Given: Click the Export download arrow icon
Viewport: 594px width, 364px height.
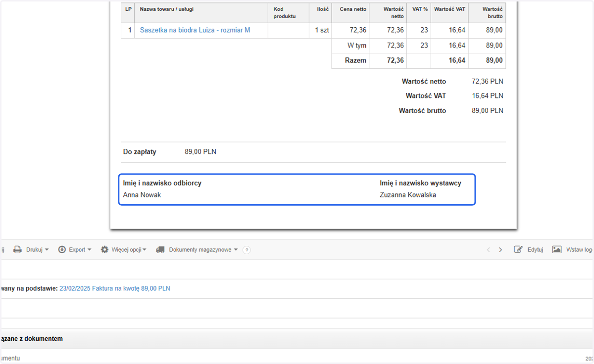Looking at the screenshot, I should [x=62, y=250].
